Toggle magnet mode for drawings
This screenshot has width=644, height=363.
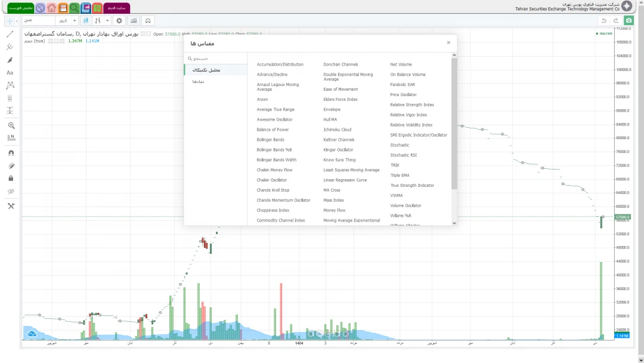10,153
